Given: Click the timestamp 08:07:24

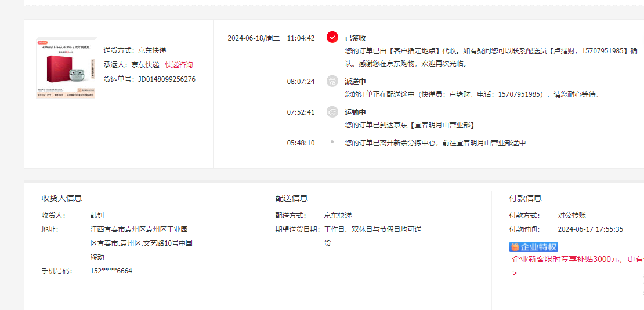Looking at the screenshot, I should 301,81.
